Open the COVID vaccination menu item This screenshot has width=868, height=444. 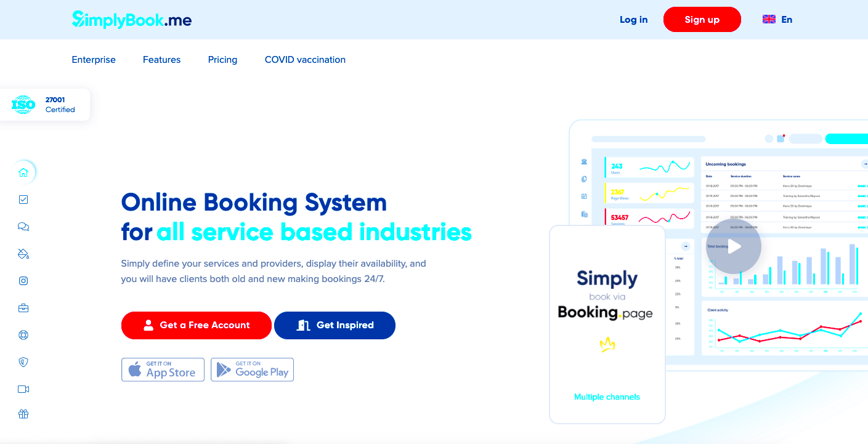click(x=305, y=60)
